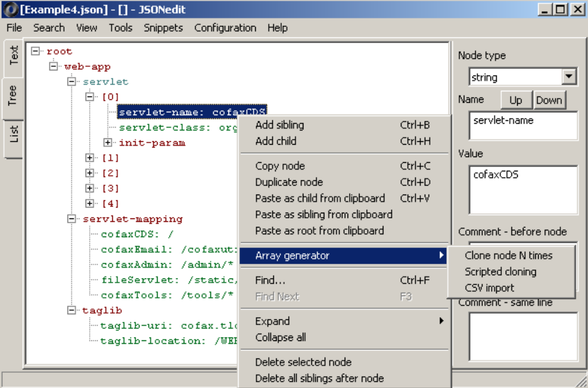588x388 pixels.
Task: Collapse the root tree node
Action: tap(36, 50)
